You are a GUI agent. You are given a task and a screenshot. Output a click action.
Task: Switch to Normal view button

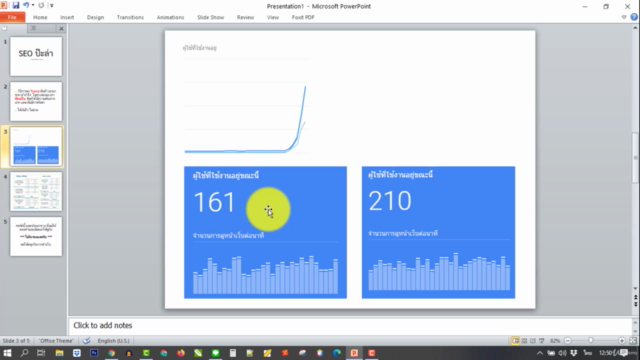tap(515, 340)
